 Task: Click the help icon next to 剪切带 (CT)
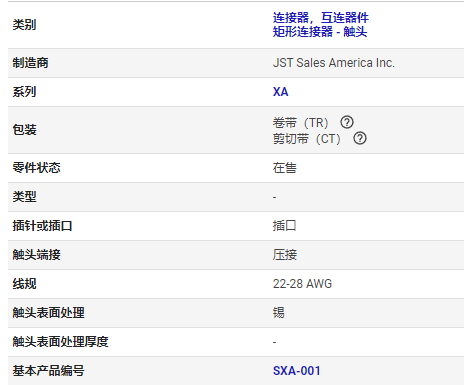[x=360, y=138]
